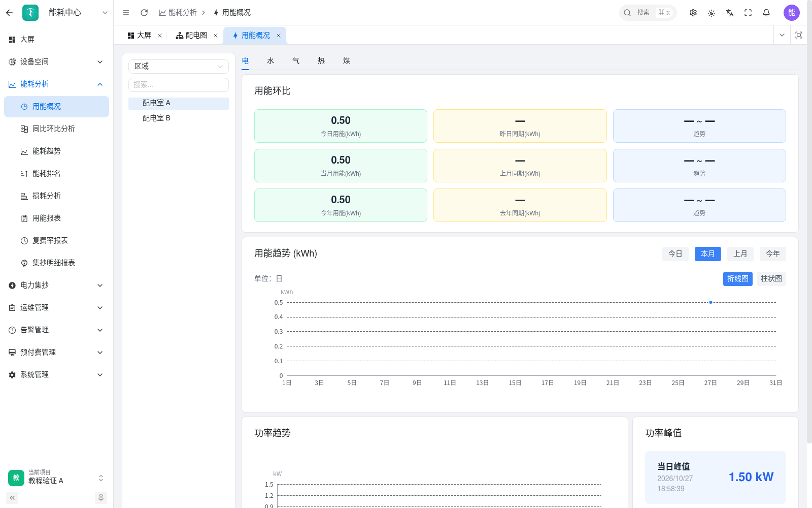812x508 pixels.
Task: Open 能耗中心 app switcher dropdown
Action: coord(105,13)
